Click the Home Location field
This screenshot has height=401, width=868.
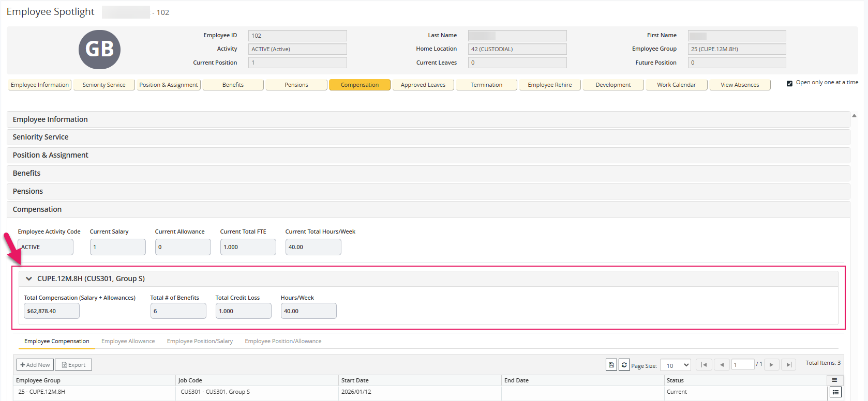click(517, 49)
